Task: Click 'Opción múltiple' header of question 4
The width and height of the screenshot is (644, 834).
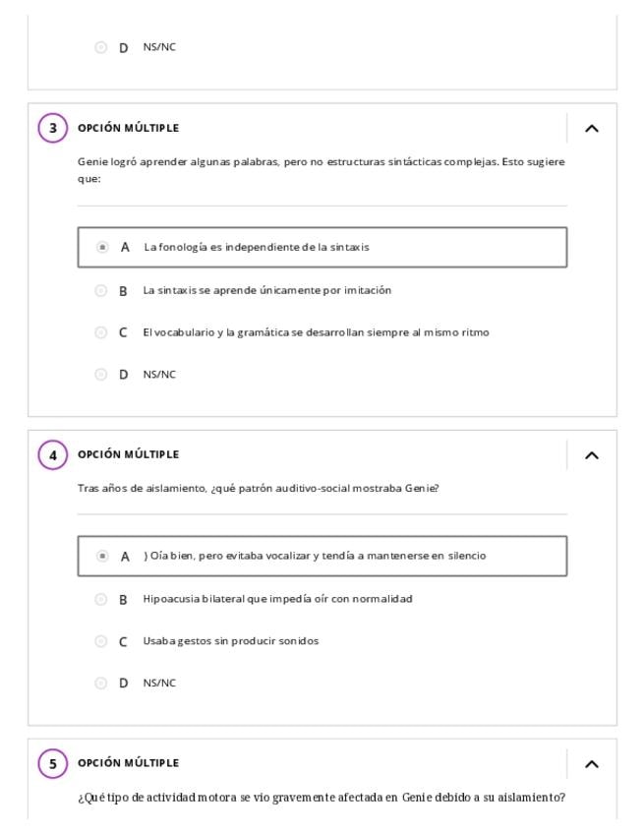Action: coord(128,455)
